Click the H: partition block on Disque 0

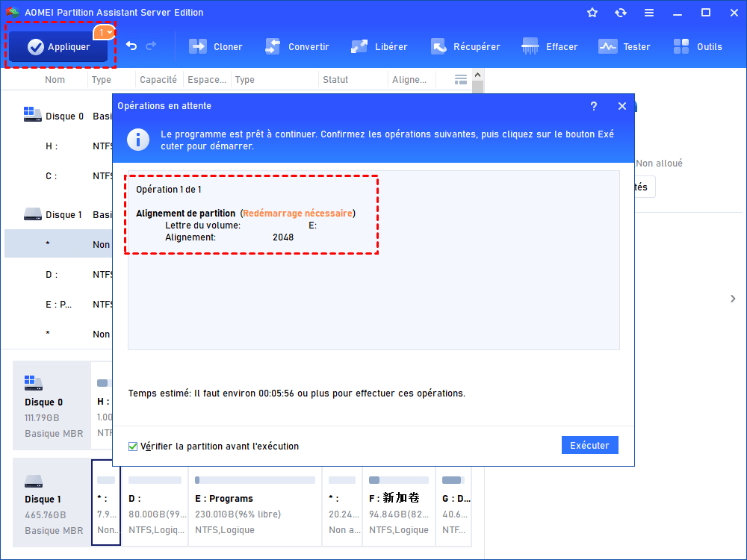coord(103,405)
